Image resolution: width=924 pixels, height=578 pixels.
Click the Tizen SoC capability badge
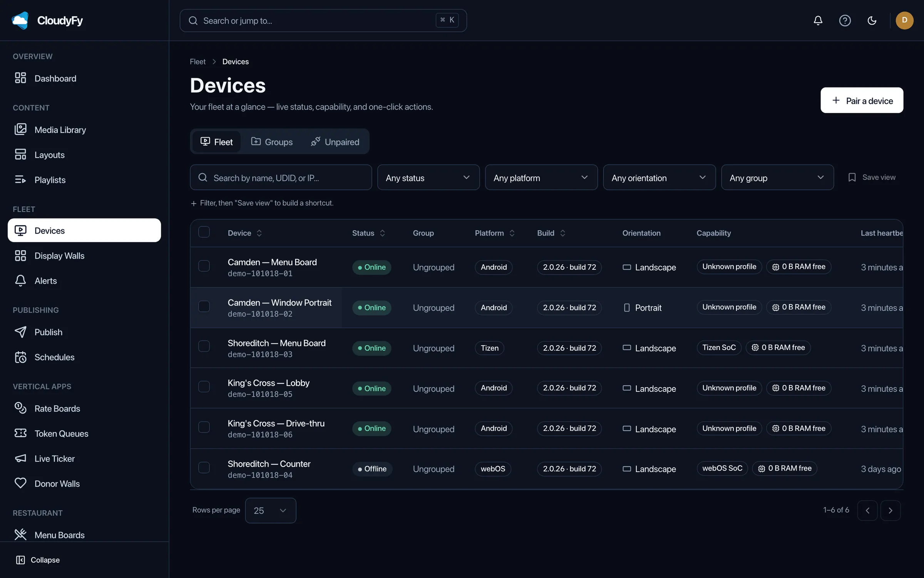pyautogui.click(x=719, y=348)
